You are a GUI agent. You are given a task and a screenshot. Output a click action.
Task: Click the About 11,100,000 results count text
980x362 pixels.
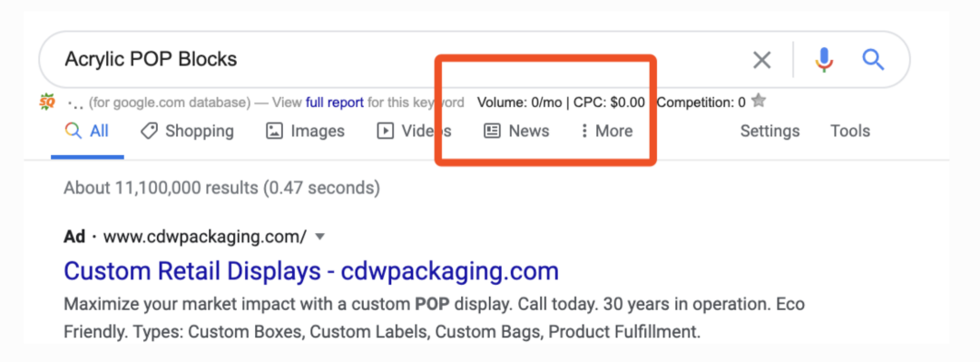(222, 188)
